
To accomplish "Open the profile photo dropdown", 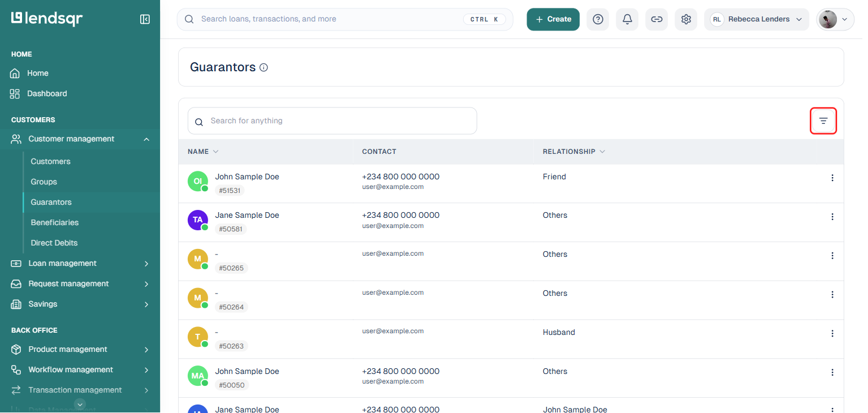I will point(835,19).
